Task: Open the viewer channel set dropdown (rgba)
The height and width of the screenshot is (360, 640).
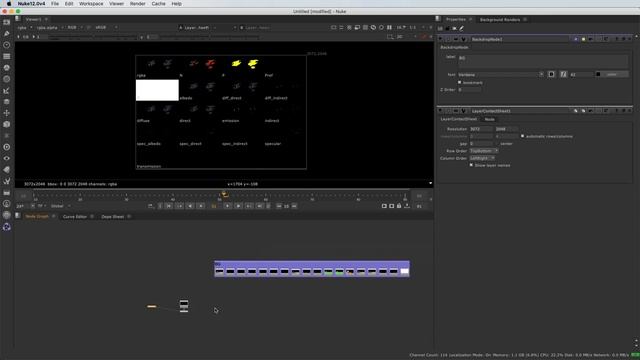Action: click(x=24, y=28)
